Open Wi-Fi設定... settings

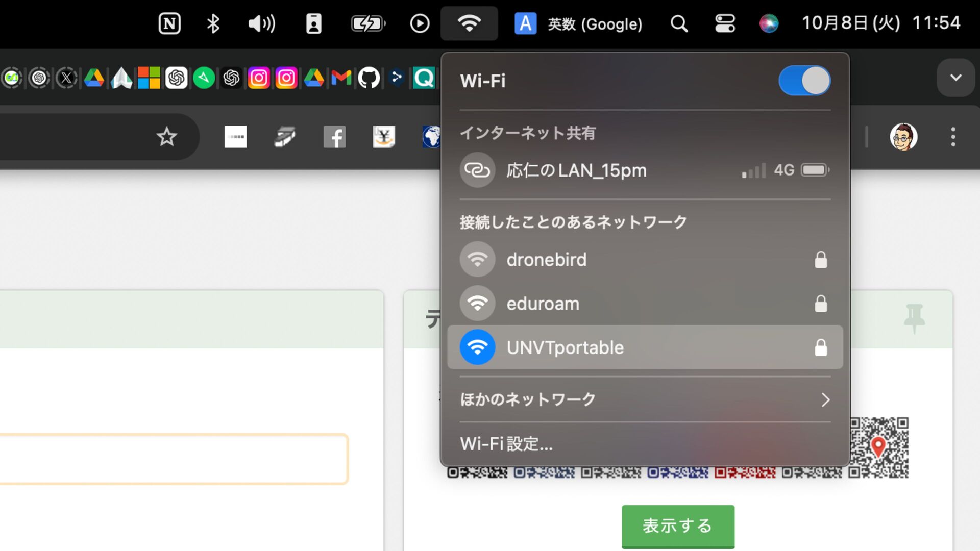pos(506,444)
